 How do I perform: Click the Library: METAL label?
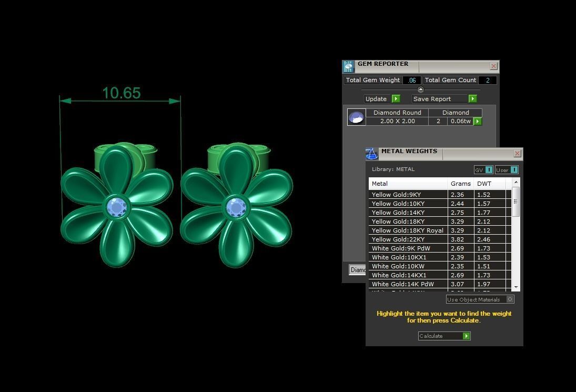pyautogui.click(x=393, y=169)
